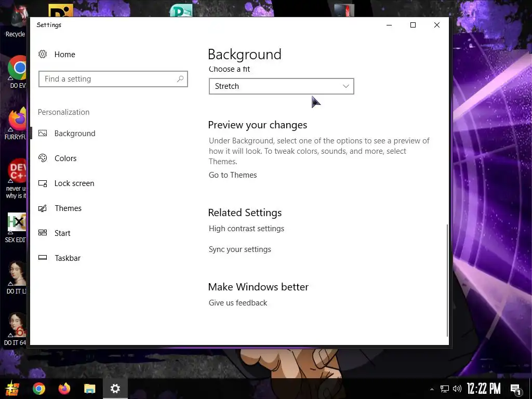Select the Taskbar icon in sidebar
The image size is (532, 399).
[x=43, y=258]
